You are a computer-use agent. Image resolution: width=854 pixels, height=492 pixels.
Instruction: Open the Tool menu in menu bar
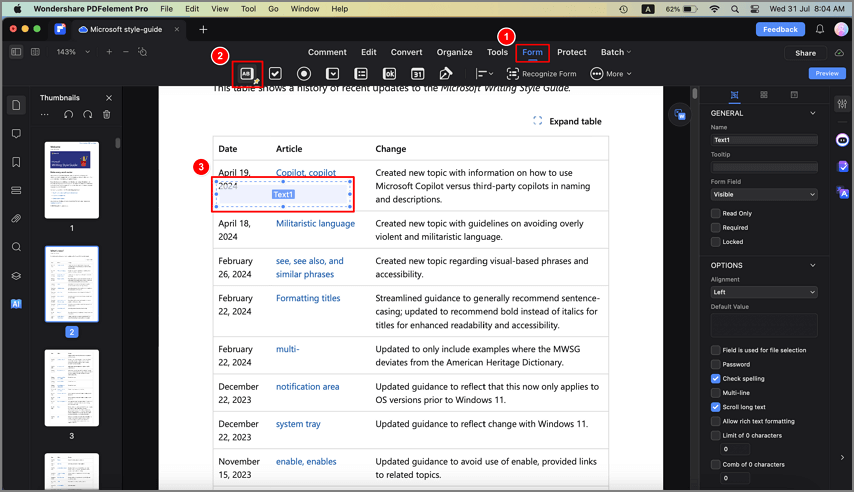(248, 9)
